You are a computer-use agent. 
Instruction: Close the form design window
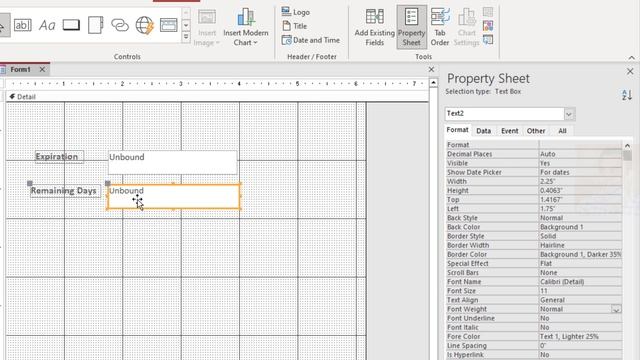[x=431, y=70]
